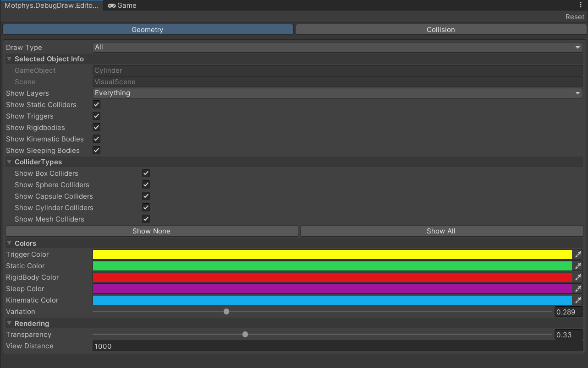
Task: Open the window's three-dot options menu
Action: pos(581,5)
